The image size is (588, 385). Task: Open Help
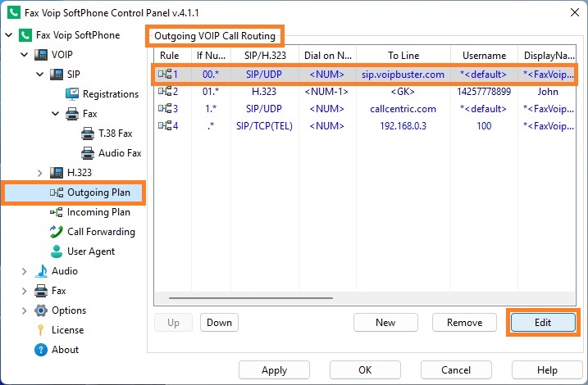[547, 370]
